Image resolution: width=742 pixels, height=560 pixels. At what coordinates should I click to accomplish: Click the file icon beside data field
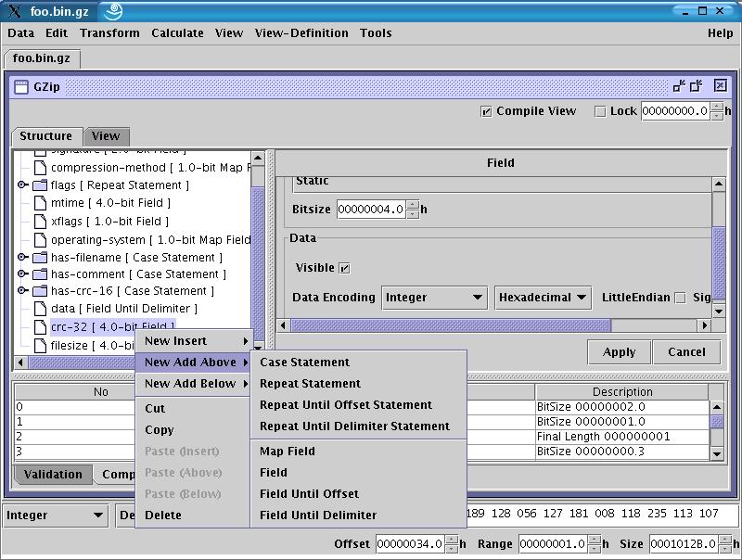pos(40,309)
